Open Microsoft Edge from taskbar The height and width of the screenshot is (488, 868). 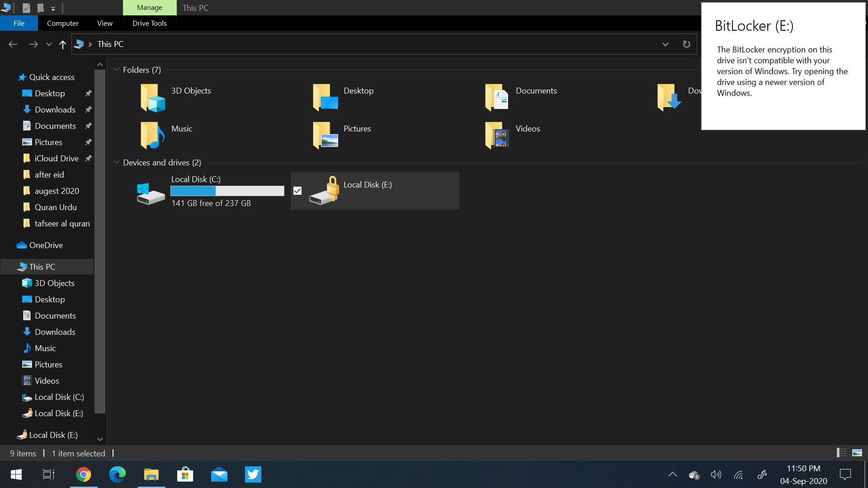[118, 474]
